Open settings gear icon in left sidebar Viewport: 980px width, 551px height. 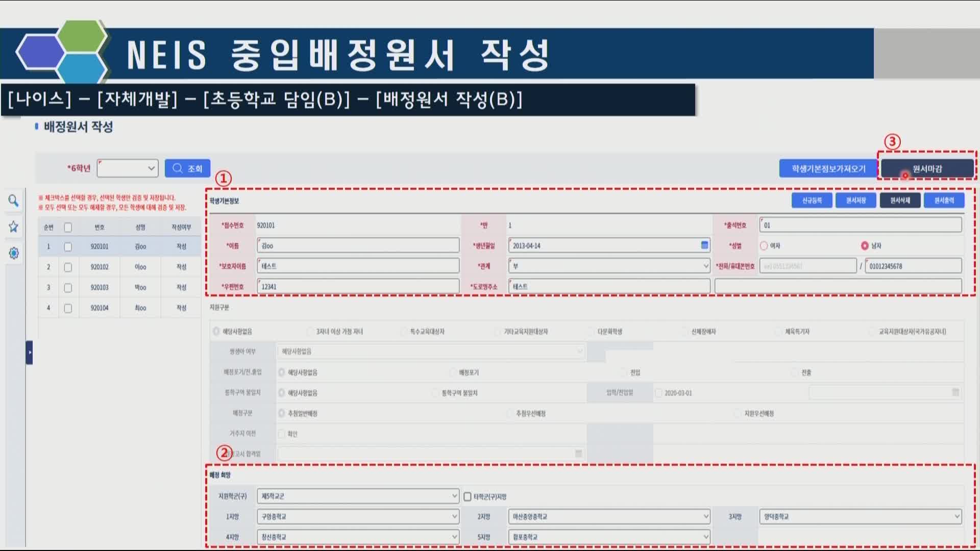pos(14,253)
